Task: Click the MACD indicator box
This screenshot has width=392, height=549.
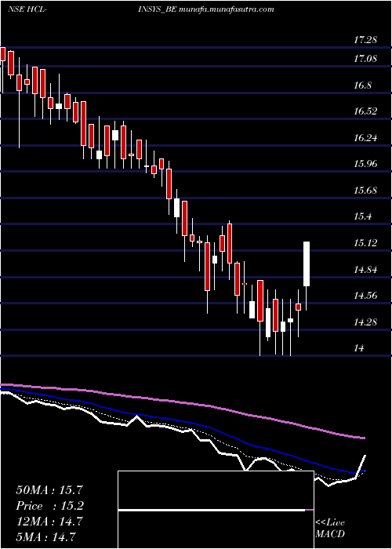Action: [216, 510]
